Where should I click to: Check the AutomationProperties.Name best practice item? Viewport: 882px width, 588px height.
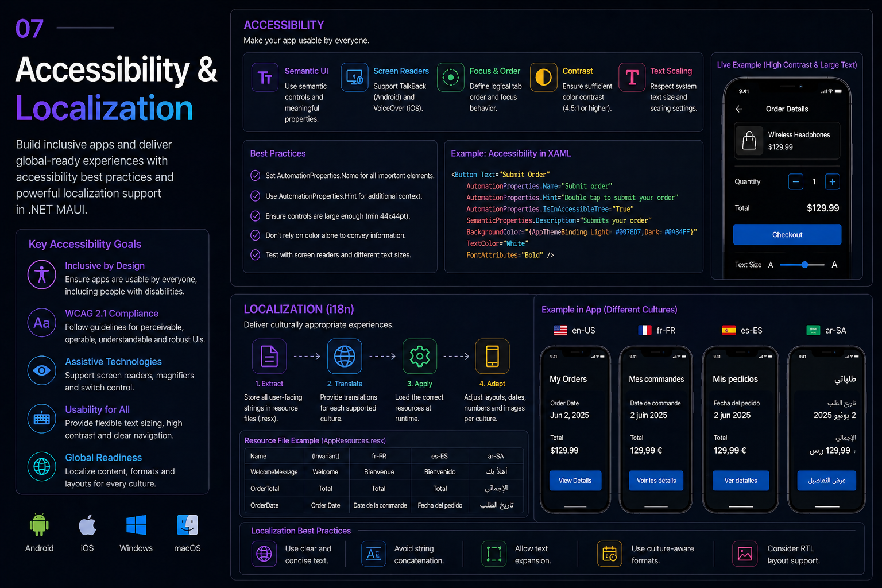click(x=255, y=176)
